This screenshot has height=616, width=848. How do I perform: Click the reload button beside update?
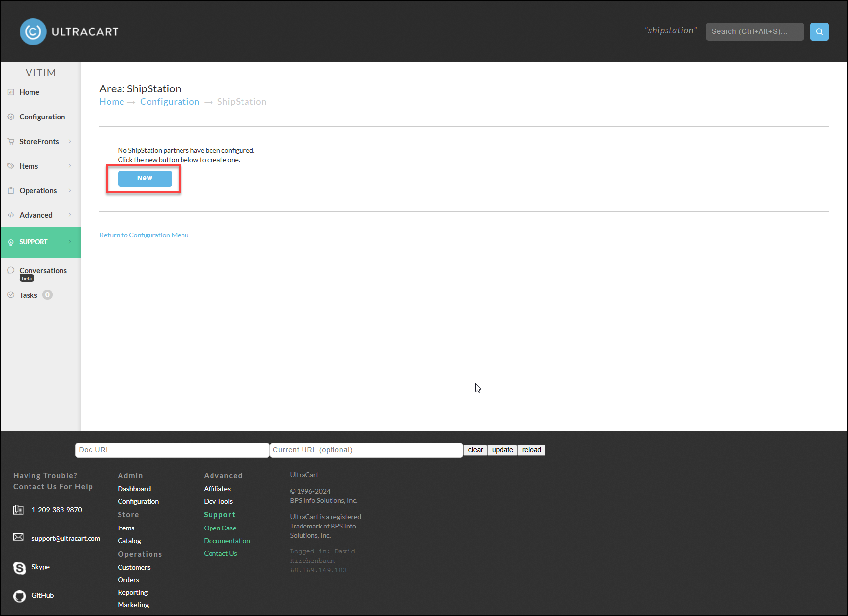coord(531,450)
